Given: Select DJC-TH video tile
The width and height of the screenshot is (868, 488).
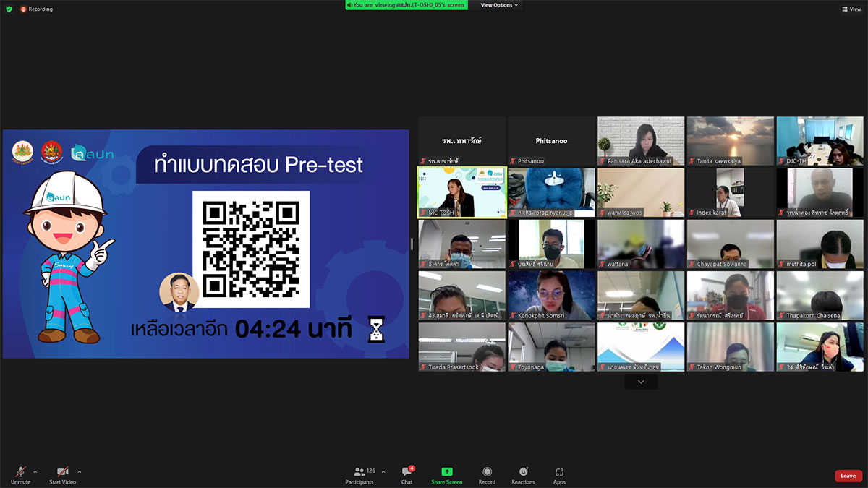Looking at the screenshot, I should (x=820, y=140).
